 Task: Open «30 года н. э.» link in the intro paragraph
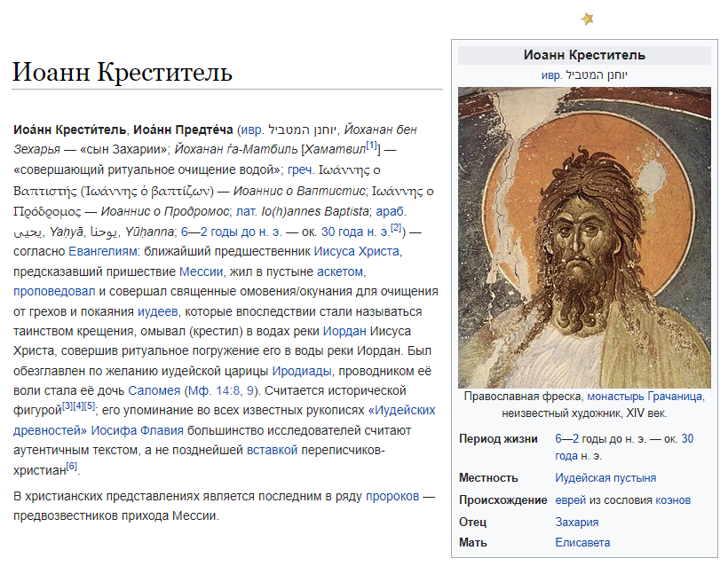355,232
